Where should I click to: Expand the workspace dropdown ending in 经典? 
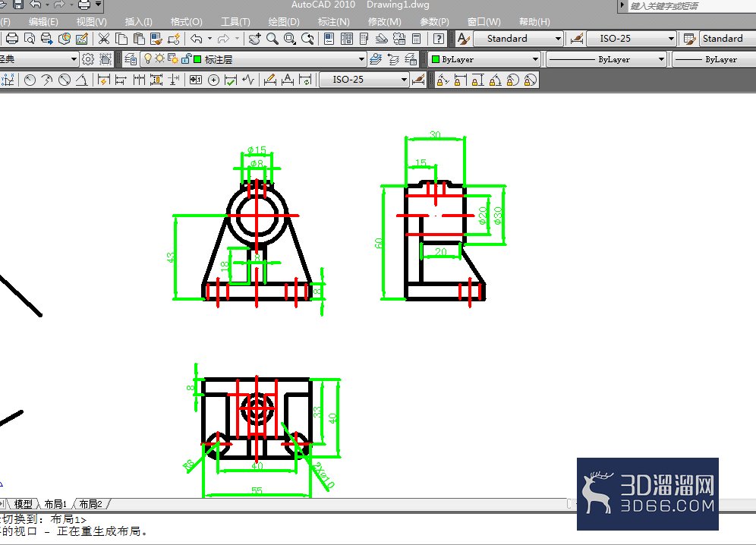click(74, 59)
